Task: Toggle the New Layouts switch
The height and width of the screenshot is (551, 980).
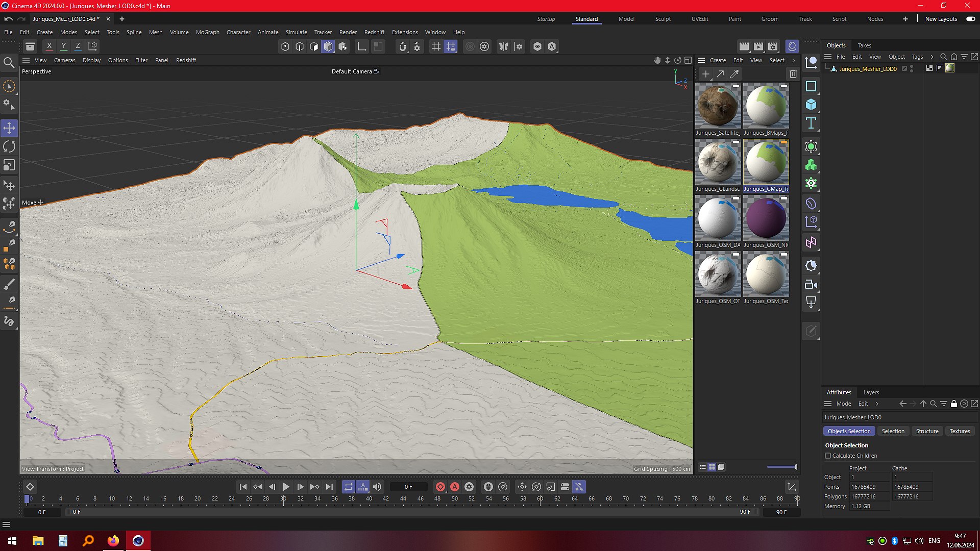Action: tap(970, 19)
